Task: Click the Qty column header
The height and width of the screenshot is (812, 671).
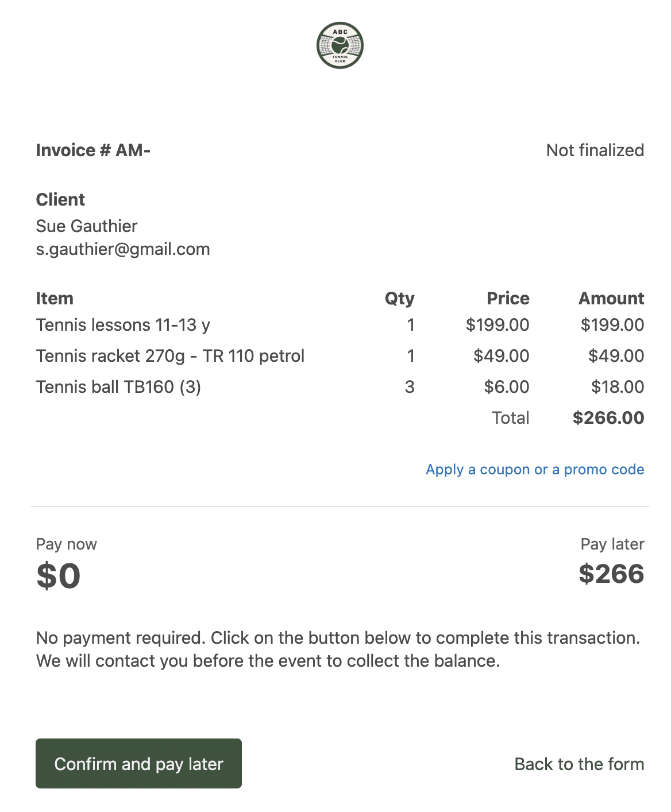Action: [399, 299]
